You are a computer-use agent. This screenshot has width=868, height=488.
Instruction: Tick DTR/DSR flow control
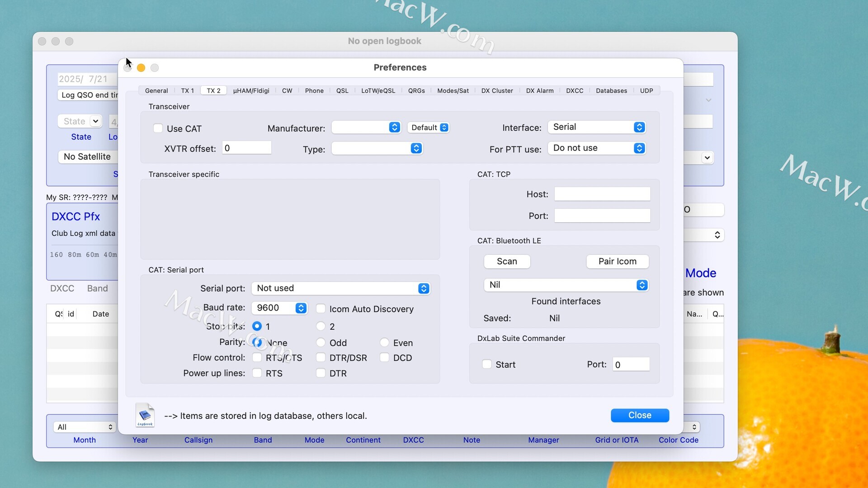[x=321, y=357]
